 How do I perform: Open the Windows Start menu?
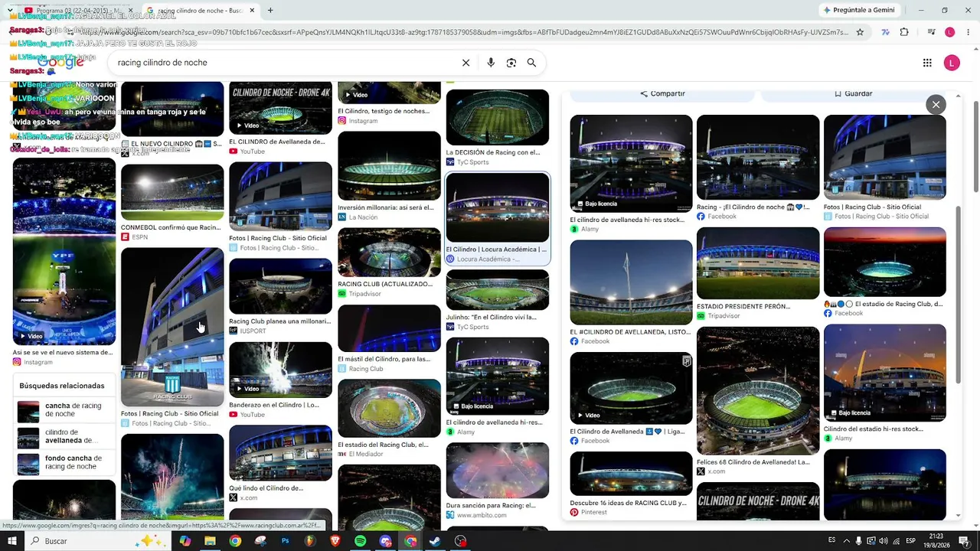point(12,541)
